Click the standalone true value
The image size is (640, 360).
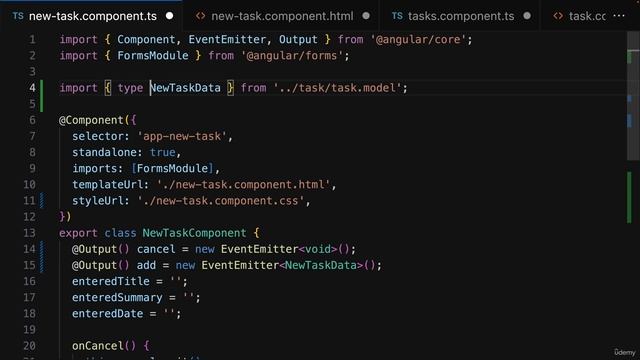pyautogui.click(x=162, y=152)
